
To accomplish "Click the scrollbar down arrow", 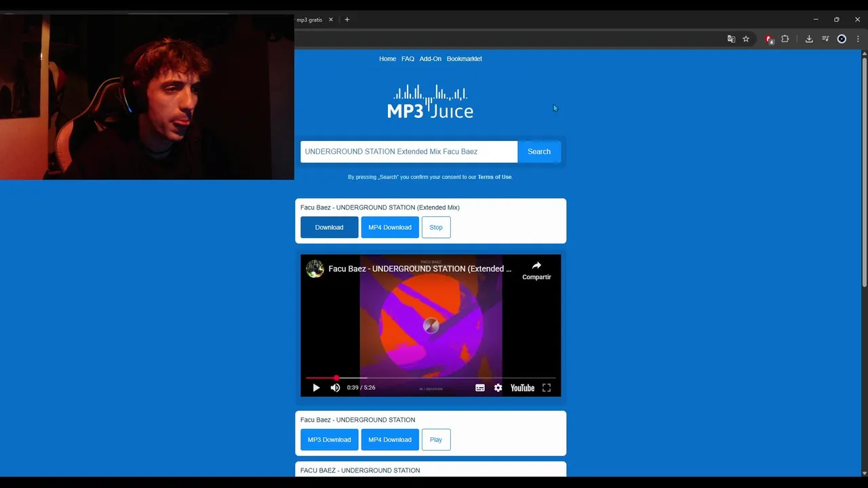I will (864, 473).
